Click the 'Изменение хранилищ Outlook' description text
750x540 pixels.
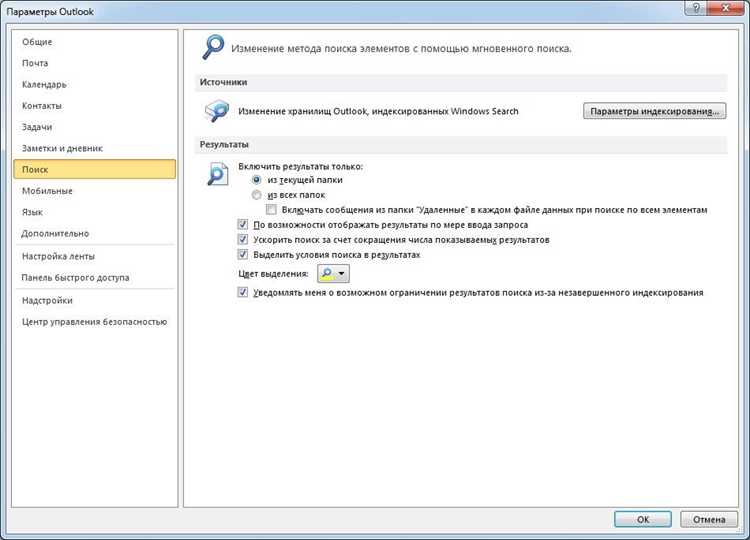tap(378, 111)
